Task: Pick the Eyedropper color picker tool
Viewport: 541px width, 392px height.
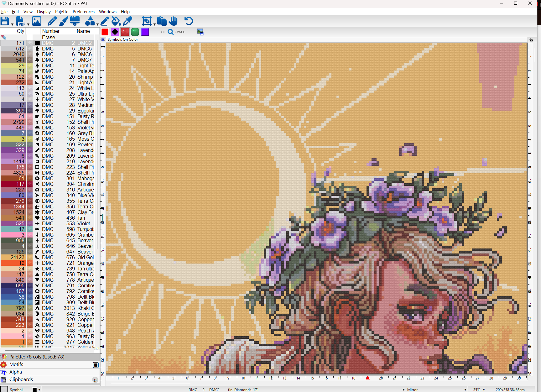Action: [127, 21]
